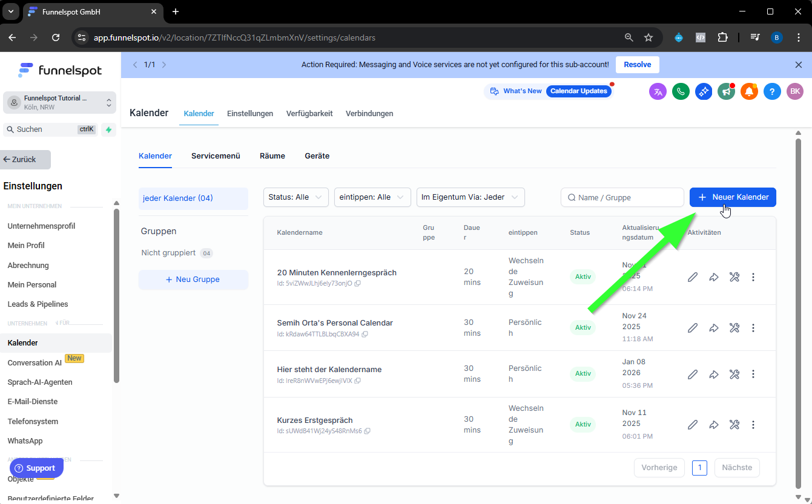Viewport: 812px width, 504px height.
Task: Click the green phone dialer icon
Action: (x=681, y=91)
